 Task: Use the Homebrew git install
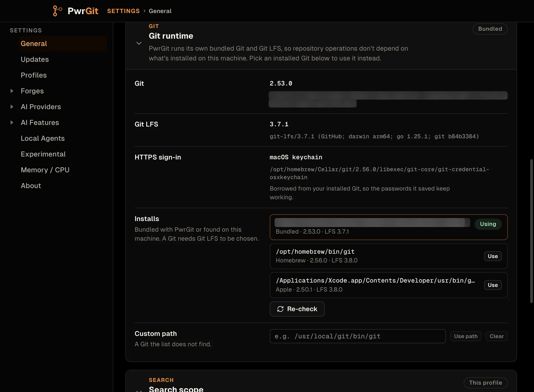[493, 256]
